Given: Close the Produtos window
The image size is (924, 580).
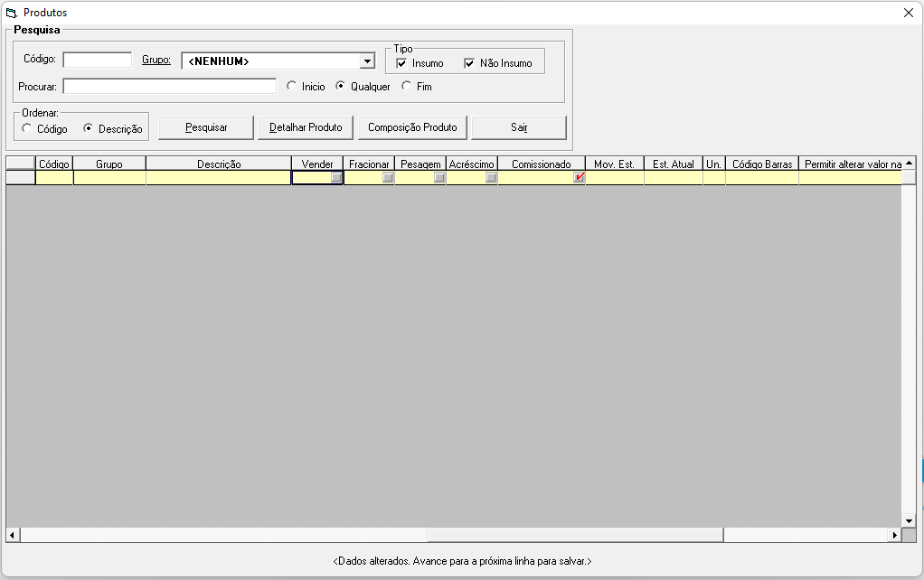Looking at the screenshot, I should point(908,13).
